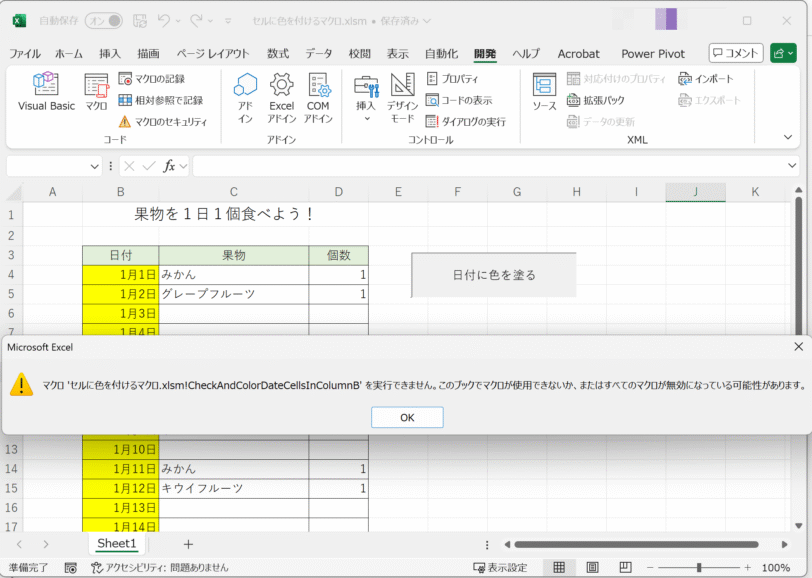The image size is (812, 578).
Task: Expand the formula bar
Action: pos(792,166)
